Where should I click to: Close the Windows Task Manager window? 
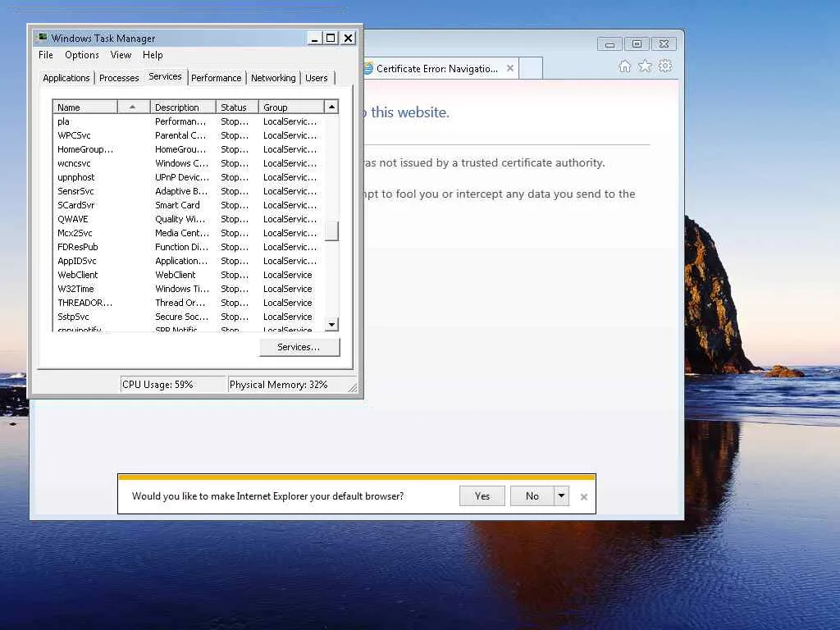click(x=348, y=38)
